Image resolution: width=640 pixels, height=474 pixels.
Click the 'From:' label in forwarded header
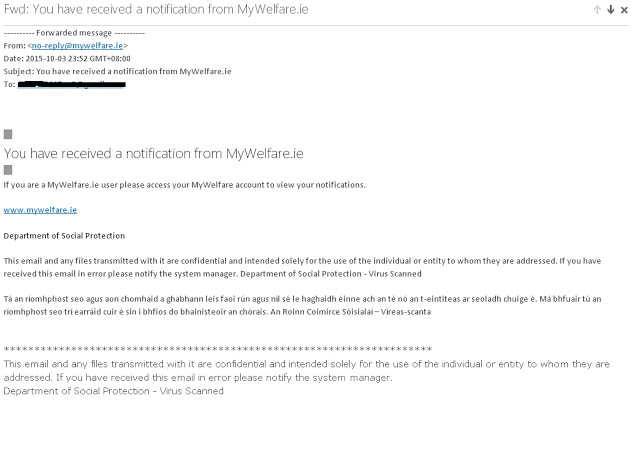pos(15,45)
